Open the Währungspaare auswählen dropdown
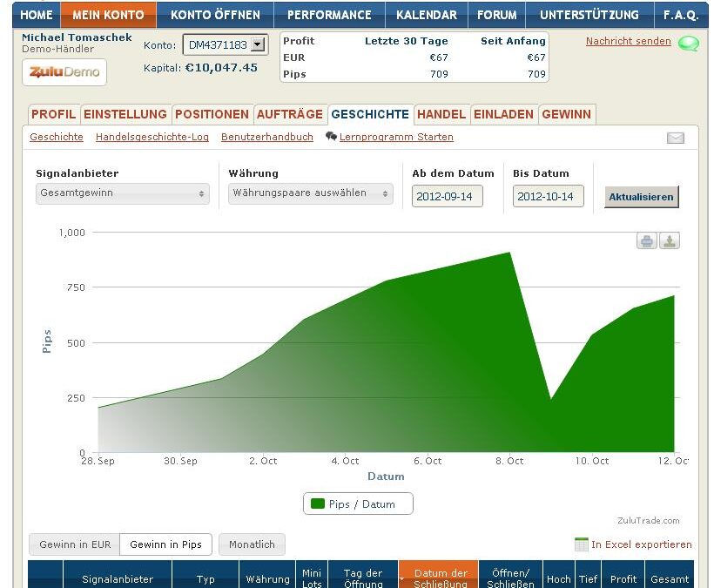 coord(311,193)
